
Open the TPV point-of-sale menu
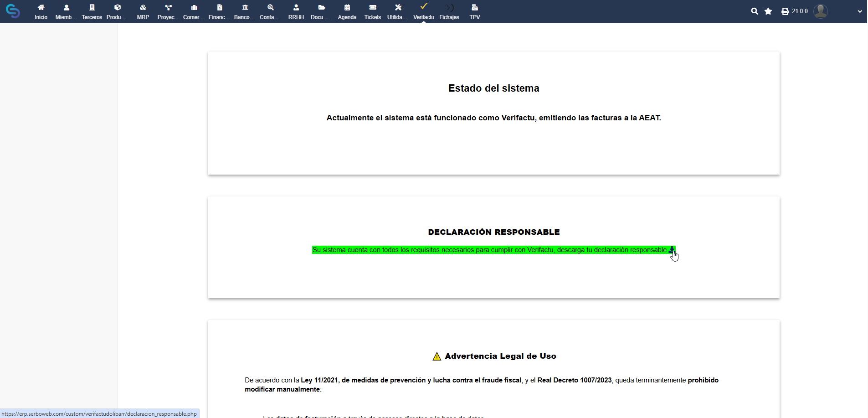tap(475, 11)
